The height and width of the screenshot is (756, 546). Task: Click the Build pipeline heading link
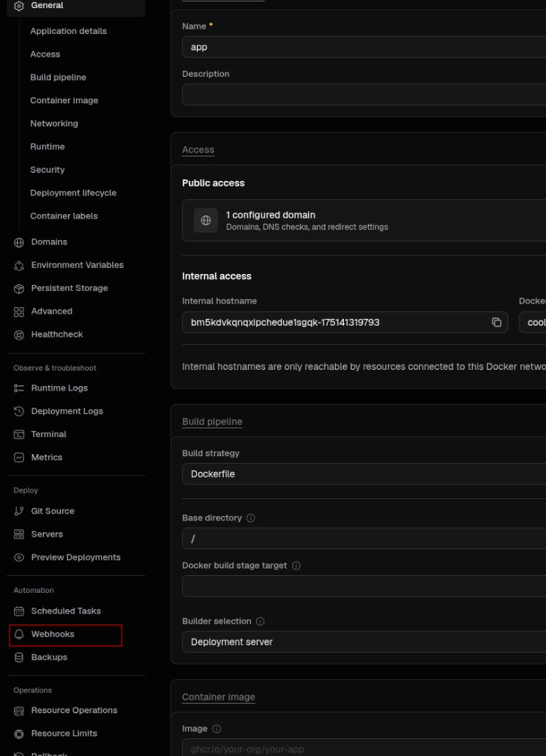coord(212,422)
